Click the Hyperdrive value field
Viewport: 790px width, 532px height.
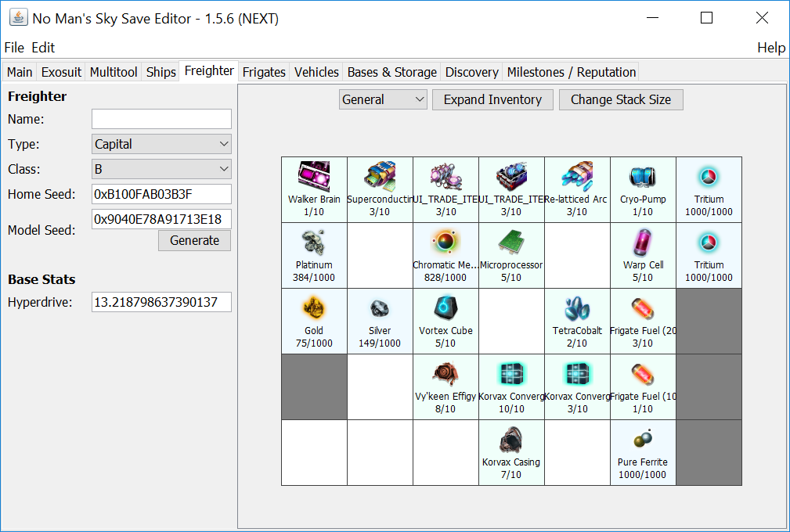[x=161, y=302]
